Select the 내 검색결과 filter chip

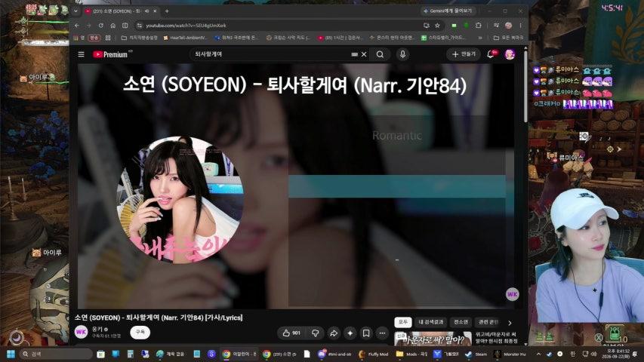point(431,322)
